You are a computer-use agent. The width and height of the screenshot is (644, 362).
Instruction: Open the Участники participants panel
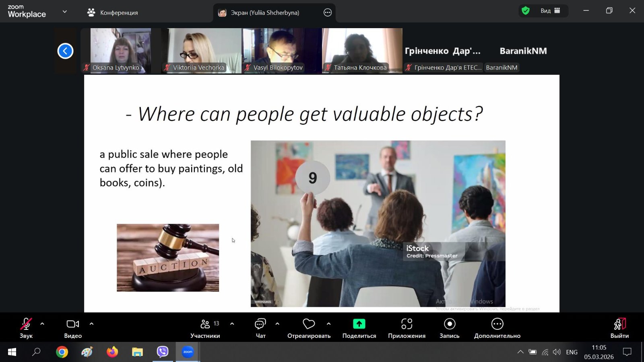pos(205,328)
